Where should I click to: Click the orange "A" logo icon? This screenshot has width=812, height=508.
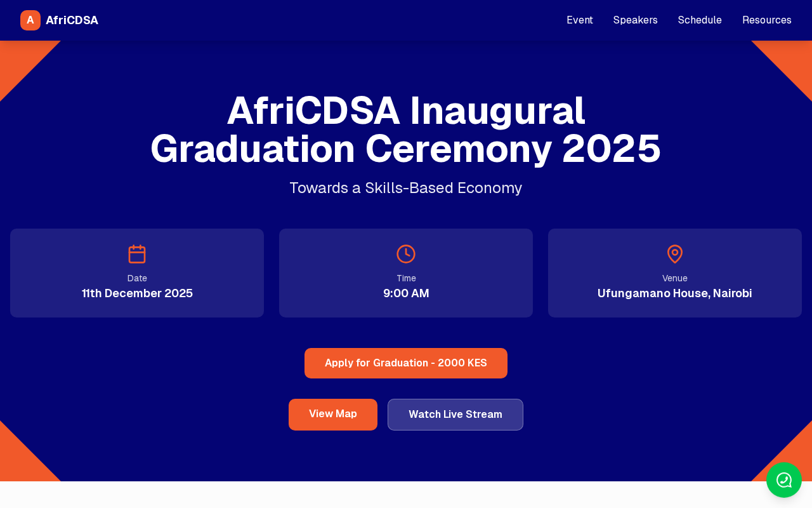pyautogui.click(x=30, y=20)
